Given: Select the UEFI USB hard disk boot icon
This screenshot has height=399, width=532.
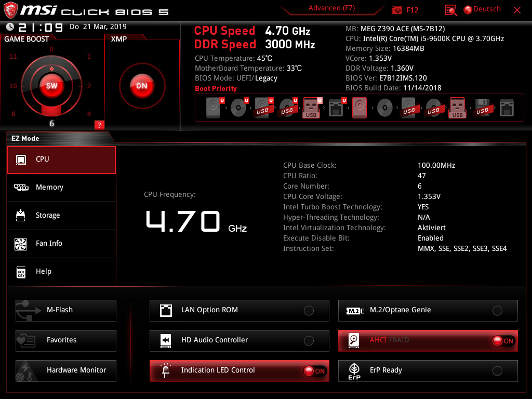Looking at the screenshot, I should point(263,108).
